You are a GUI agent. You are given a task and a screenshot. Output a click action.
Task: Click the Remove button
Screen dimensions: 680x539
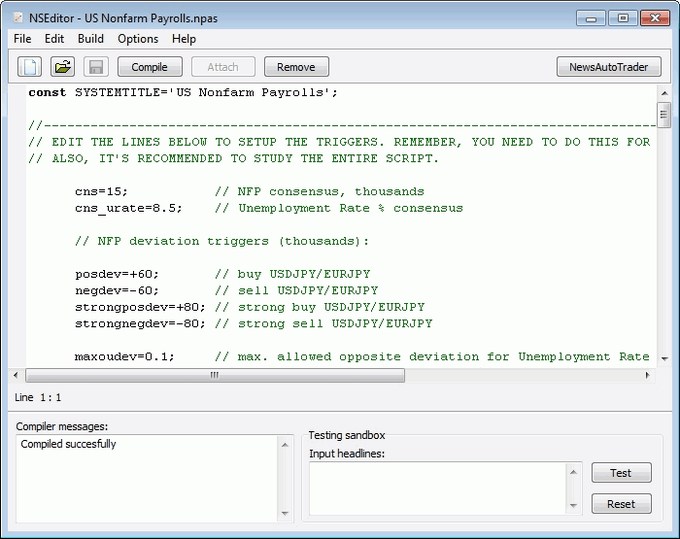pos(296,67)
